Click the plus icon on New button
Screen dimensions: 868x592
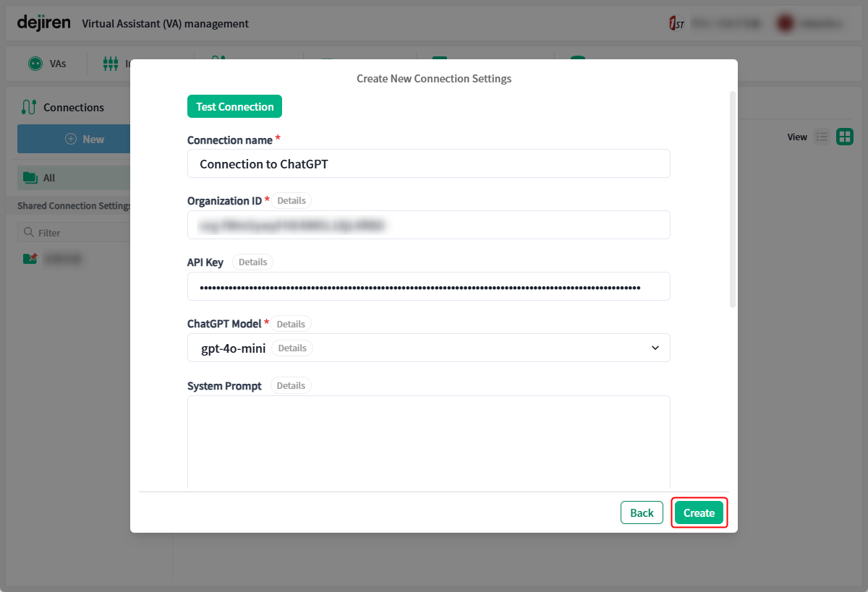[71, 139]
